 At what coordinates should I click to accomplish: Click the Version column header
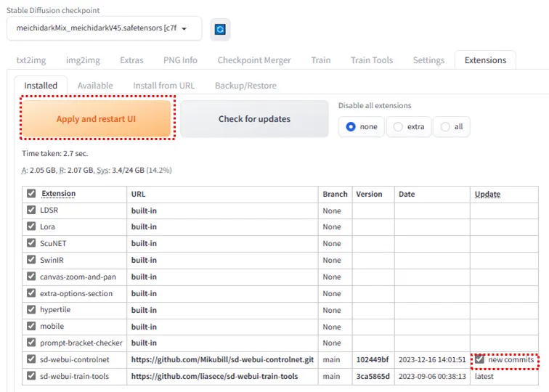tap(369, 195)
